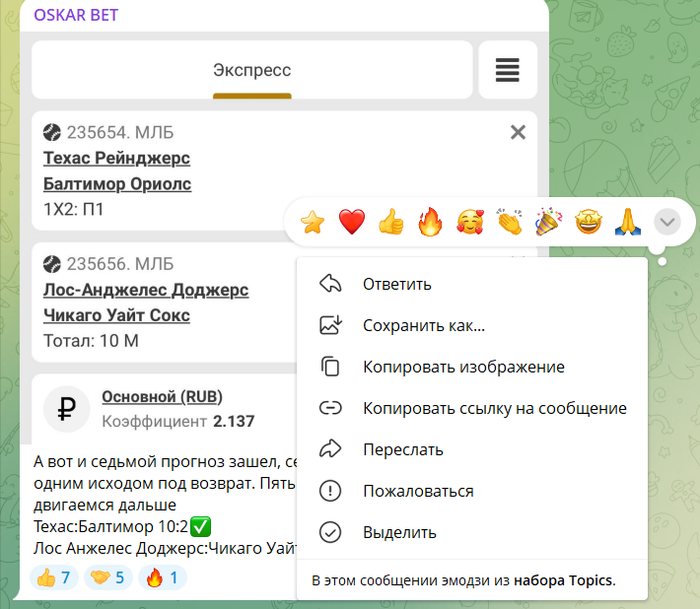Choose Ответить from the context menu
Image resolution: width=700 pixels, height=609 pixels.
396,284
